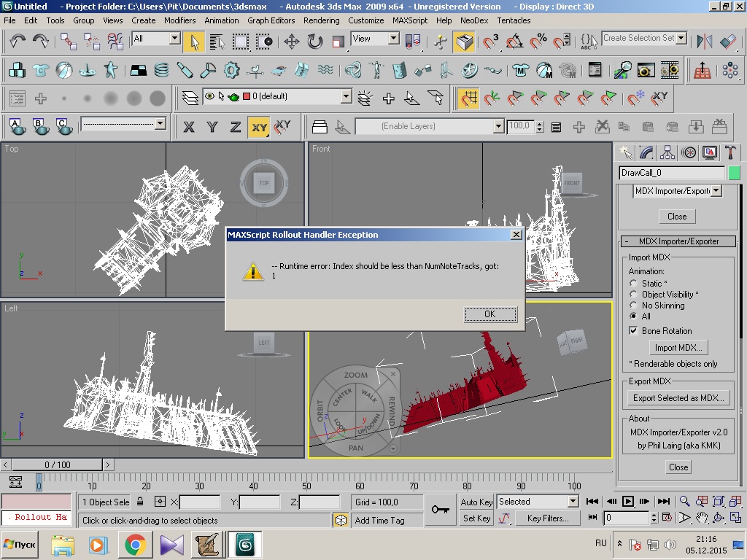Select the No Skinning radio option
Screen dimensions: 747x560
(x=633, y=306)
